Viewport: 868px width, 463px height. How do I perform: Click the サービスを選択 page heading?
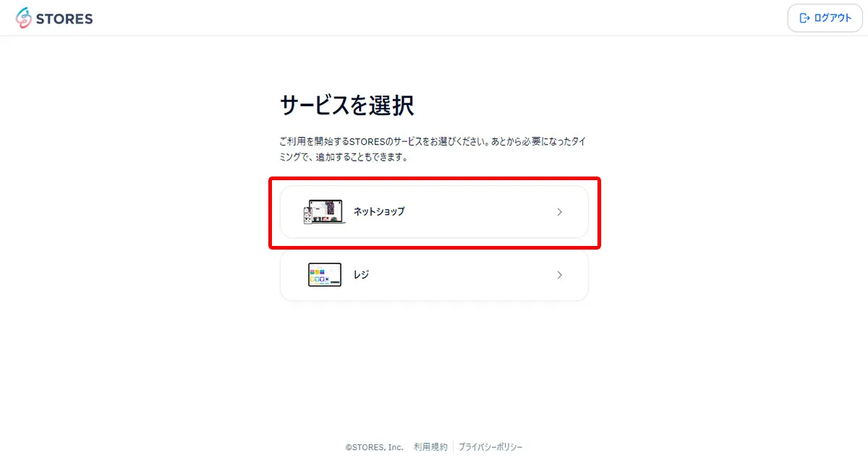(347, 105)
